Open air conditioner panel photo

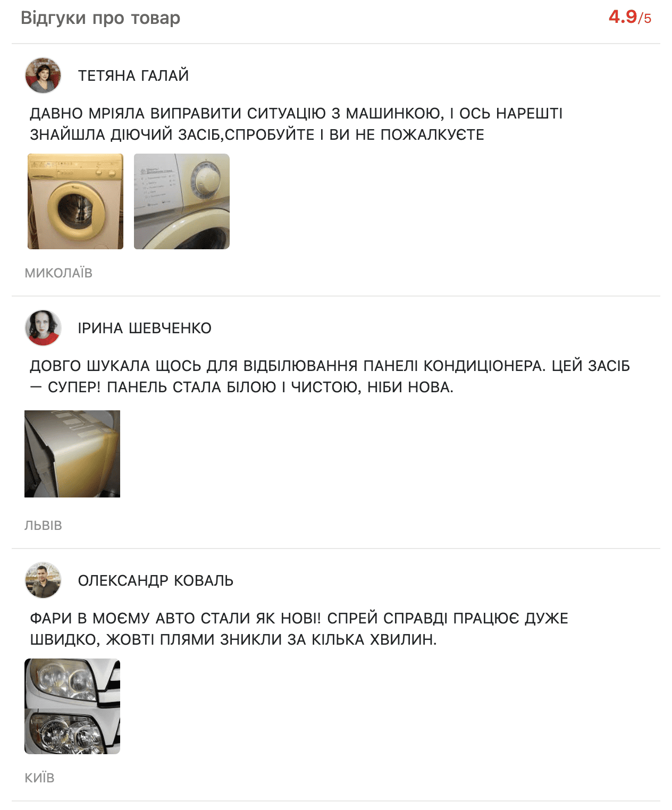pyautogui.click(x=72, y=454)
